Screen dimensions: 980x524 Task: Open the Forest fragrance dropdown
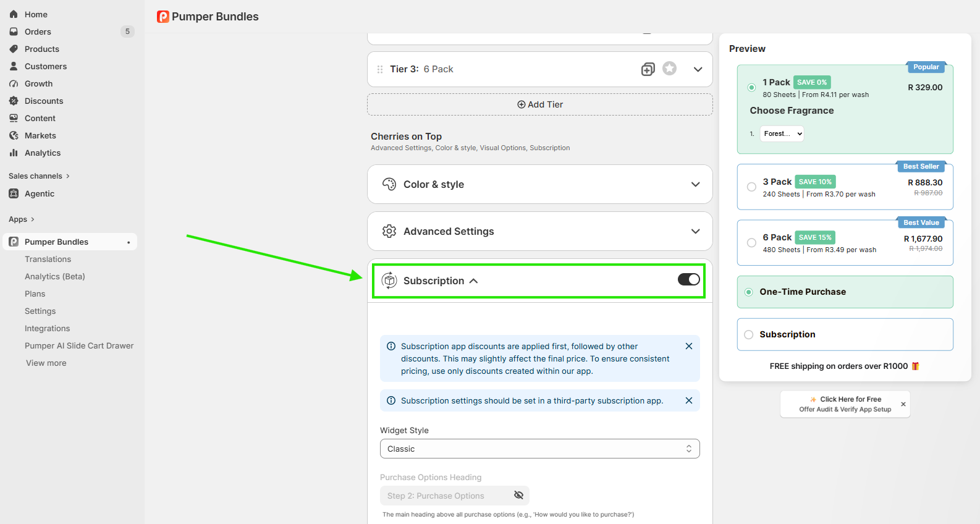pos(782,133)
